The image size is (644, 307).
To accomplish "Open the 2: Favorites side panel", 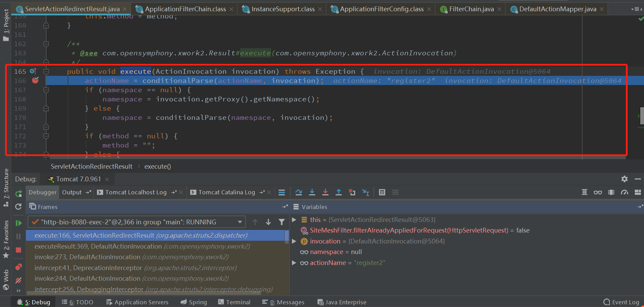I will point(6,239).
